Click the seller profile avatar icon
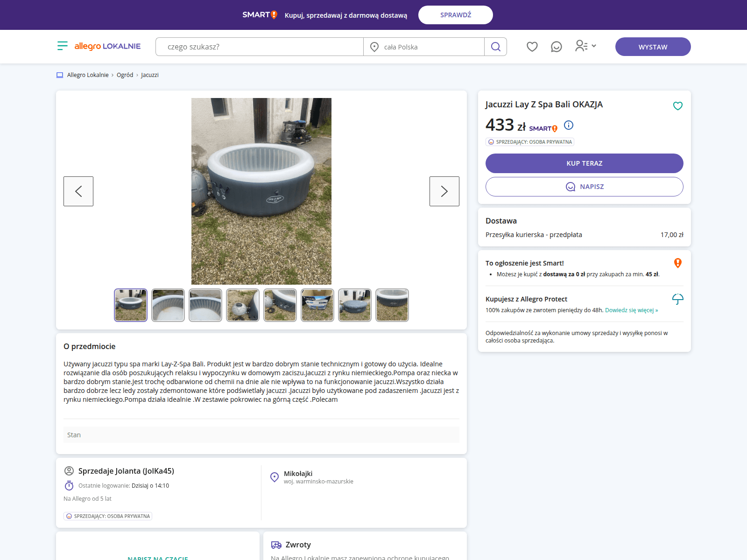 [69, 471]
